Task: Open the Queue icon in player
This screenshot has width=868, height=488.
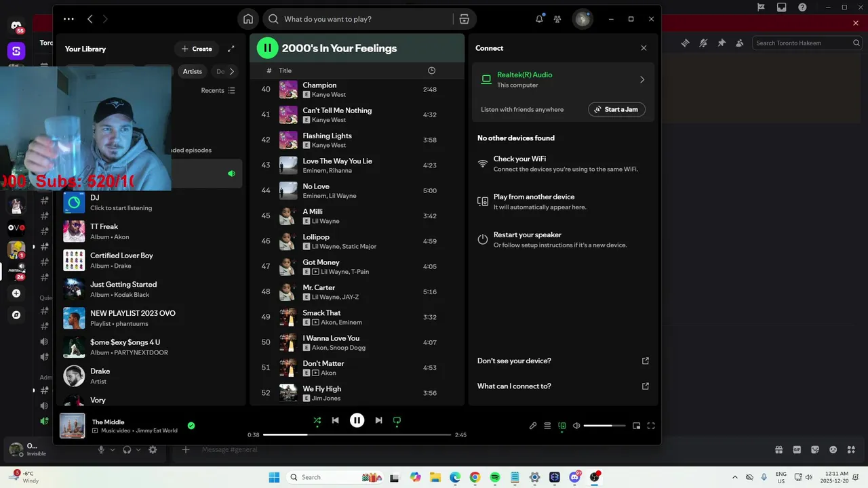Action: coord(547,426)
